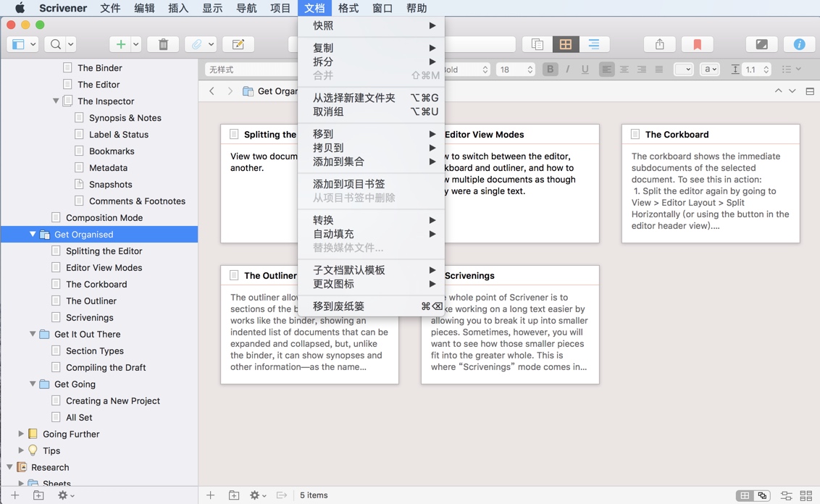Collapse the Get Organised folder
The image size is (820, 504).
pos(31,234)
